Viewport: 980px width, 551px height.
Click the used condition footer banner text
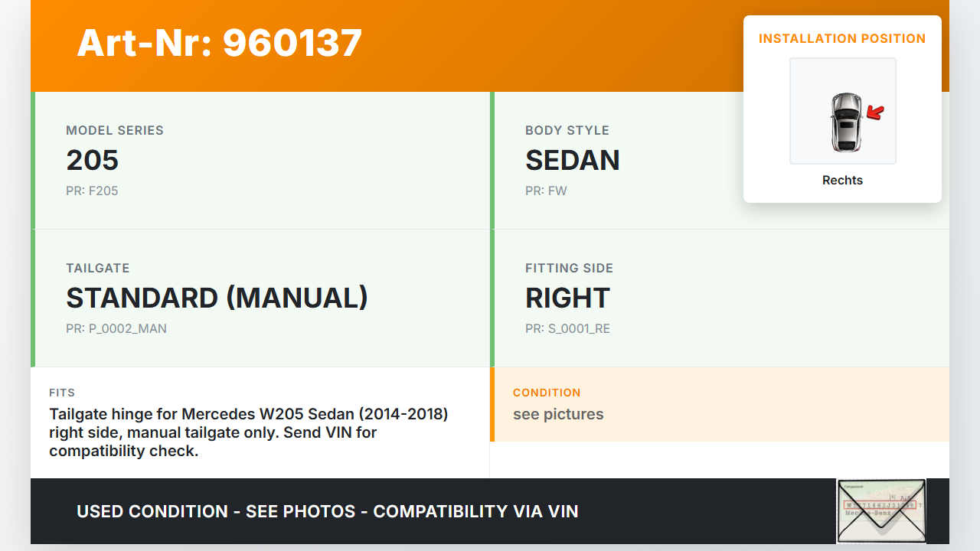[328, 511]
